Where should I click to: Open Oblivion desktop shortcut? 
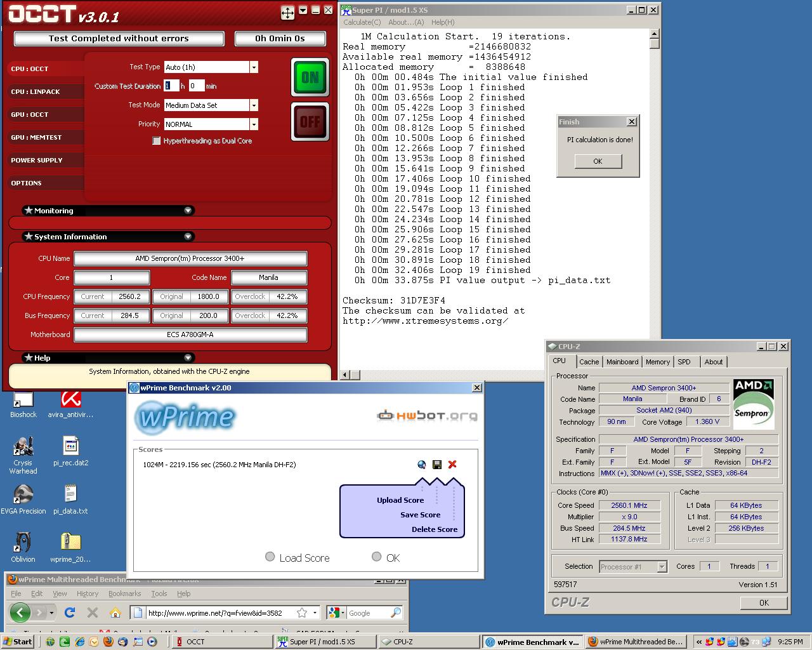pos(23,548)
